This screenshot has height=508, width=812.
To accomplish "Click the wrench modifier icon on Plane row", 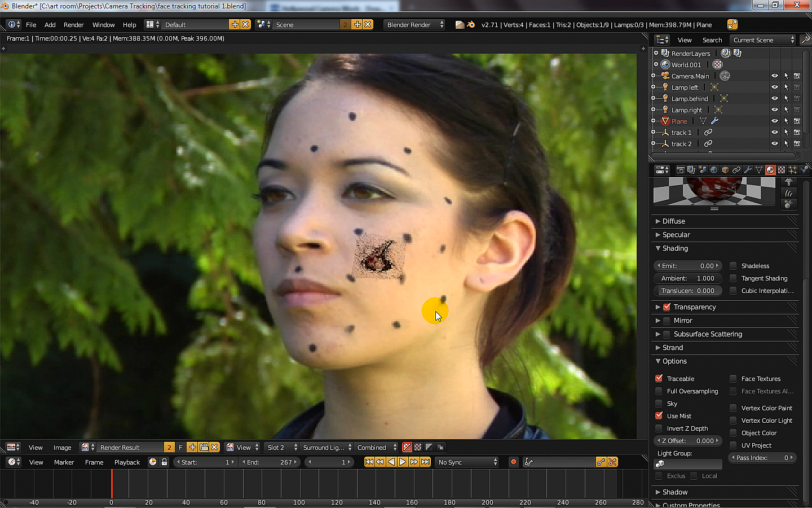I will pos(714,121).
